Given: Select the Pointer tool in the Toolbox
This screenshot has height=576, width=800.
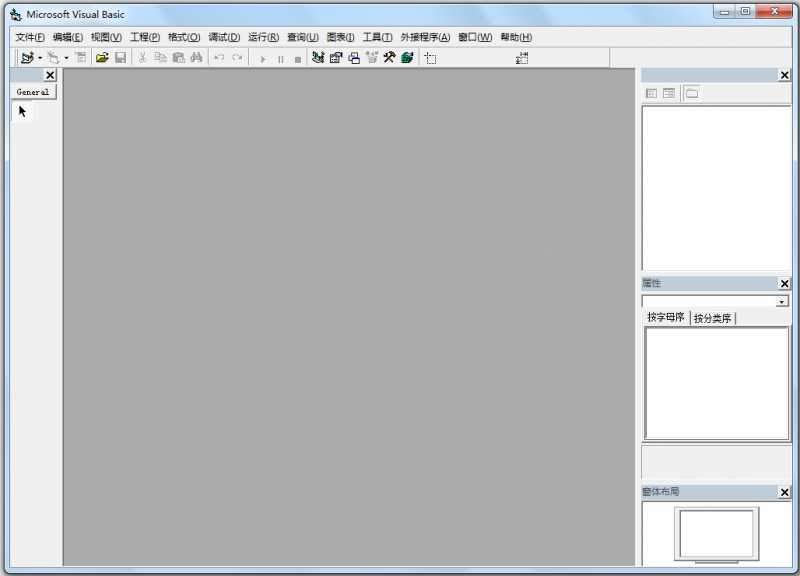Looking at the screenshot, I should 21,111.
